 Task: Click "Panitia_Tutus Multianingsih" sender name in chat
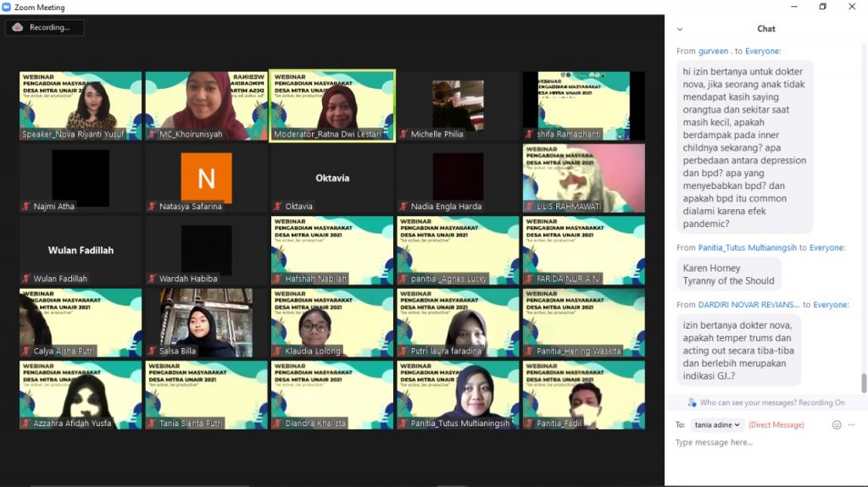point(747,248)
